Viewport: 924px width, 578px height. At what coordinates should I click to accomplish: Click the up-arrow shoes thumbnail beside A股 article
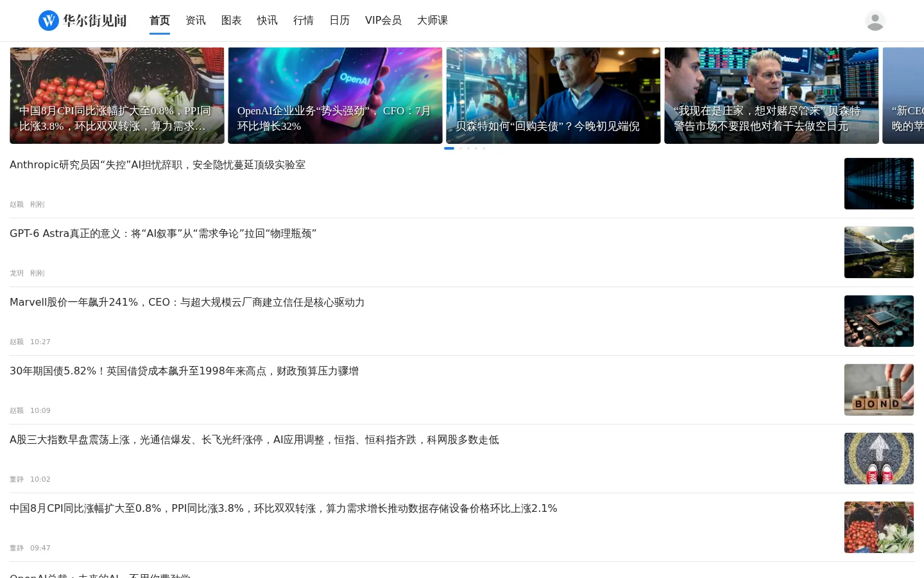[879, 459]
